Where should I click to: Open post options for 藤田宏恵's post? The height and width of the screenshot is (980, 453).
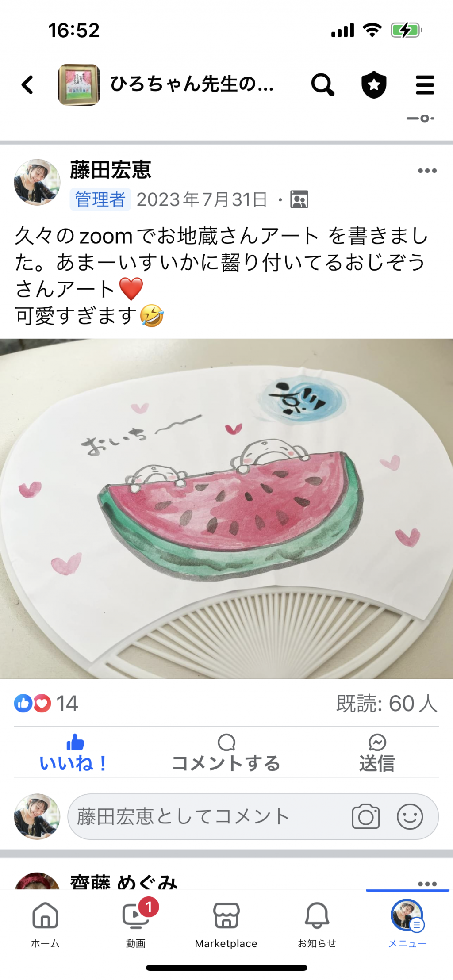pyautogui.click(x=427, y=171)
